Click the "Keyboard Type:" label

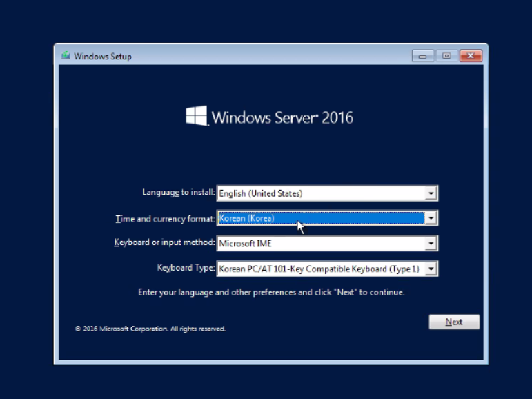click(186, 268)
